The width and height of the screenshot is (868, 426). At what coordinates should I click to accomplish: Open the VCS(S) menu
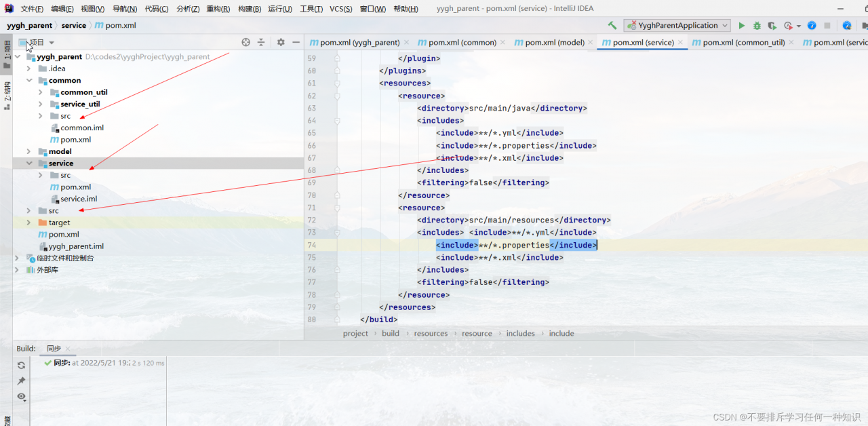tap(341, 9)
